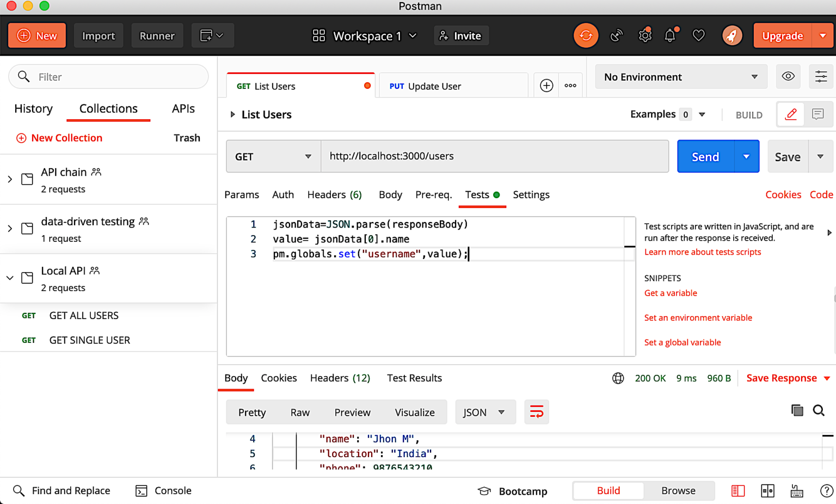836x504 pixels.
Task: Open the Save button dropdown arrow
Action: [x=820, y=157]
